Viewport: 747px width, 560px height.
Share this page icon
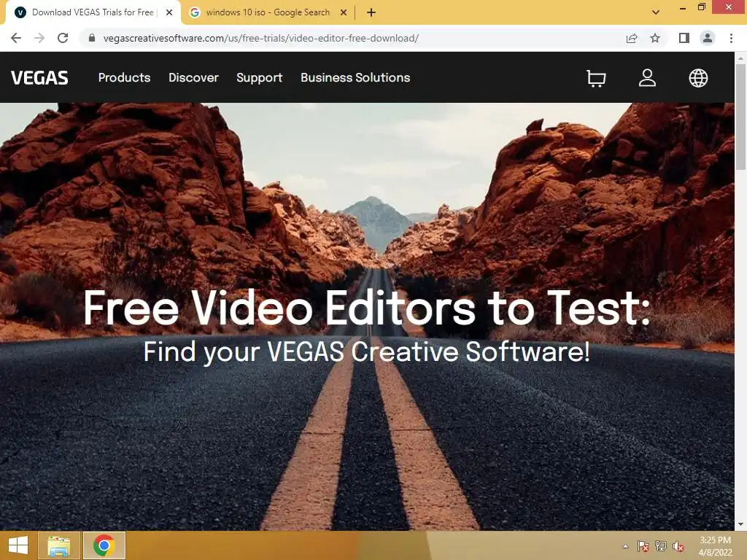[x=632, y=38]
